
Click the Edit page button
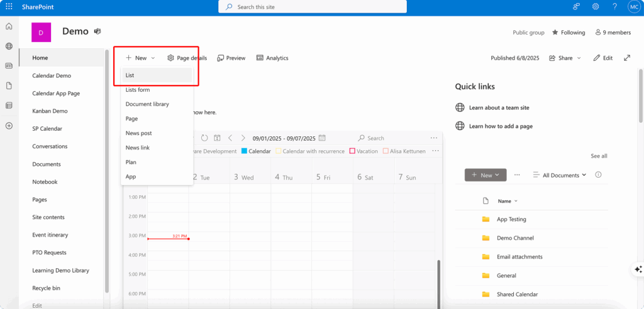pyautogui.click(x=602, y=58)
